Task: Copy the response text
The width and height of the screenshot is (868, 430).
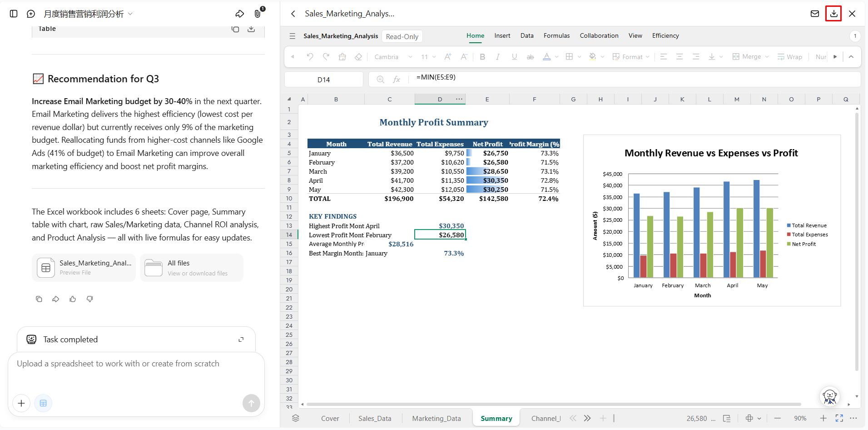Action: (x=39, y=299)
